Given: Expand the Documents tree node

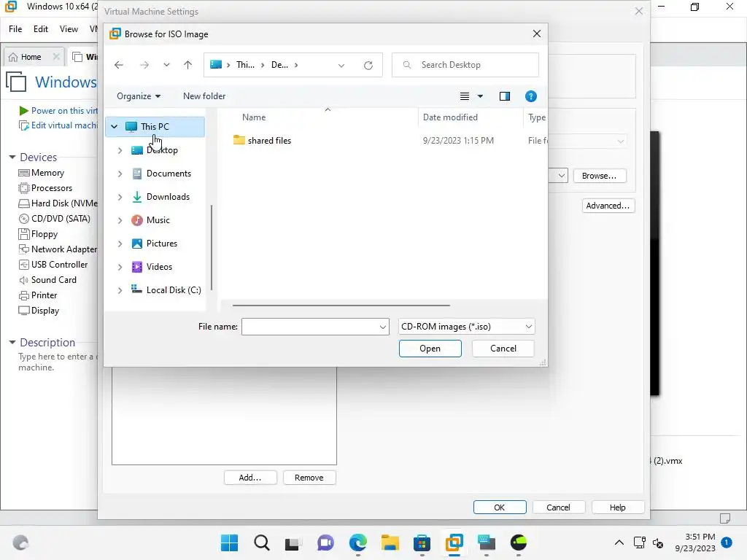Looking at the screenshot, I should pyautogui.click(x=120, y=174).
